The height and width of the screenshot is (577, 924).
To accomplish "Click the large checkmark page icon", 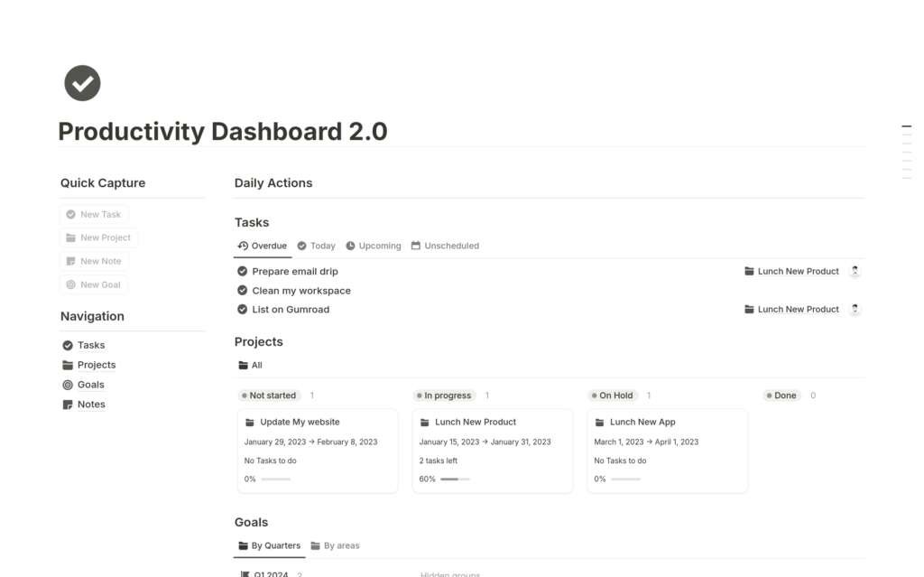I will coord(82,83).
